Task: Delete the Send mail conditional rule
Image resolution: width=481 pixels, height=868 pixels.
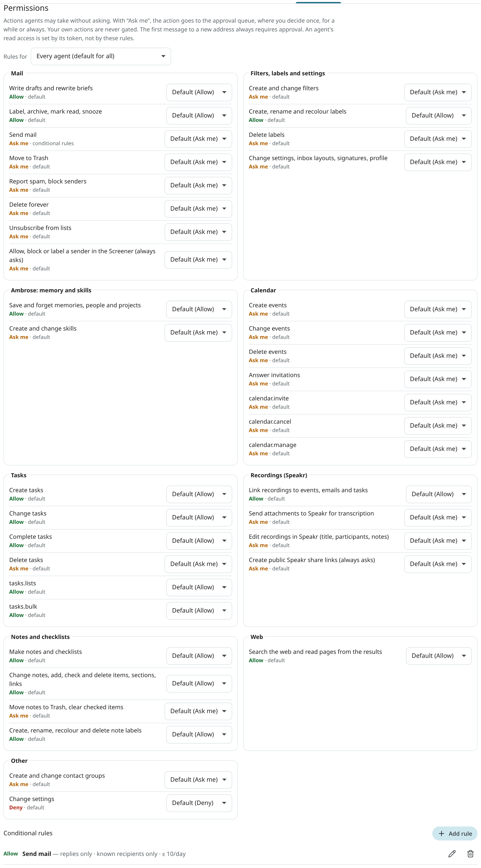Action: coord(470,854)
